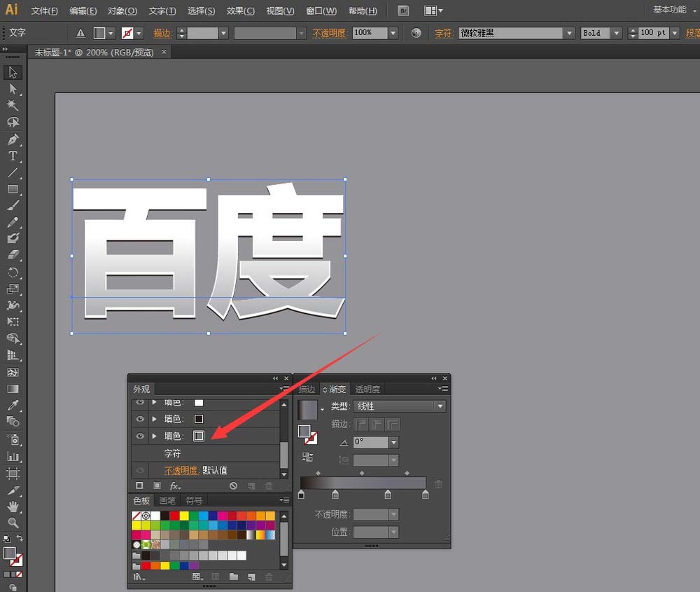Open the 窗口(W) menu
The image size is (700, 592).
(321, 11)
